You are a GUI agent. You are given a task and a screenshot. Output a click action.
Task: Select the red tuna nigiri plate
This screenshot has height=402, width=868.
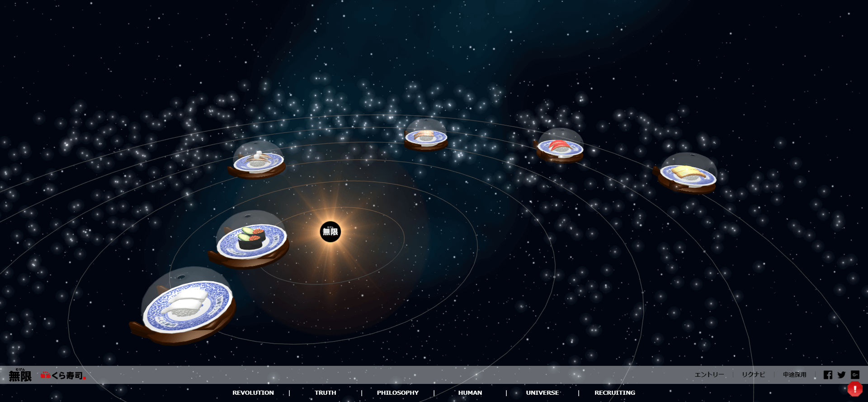560,147
